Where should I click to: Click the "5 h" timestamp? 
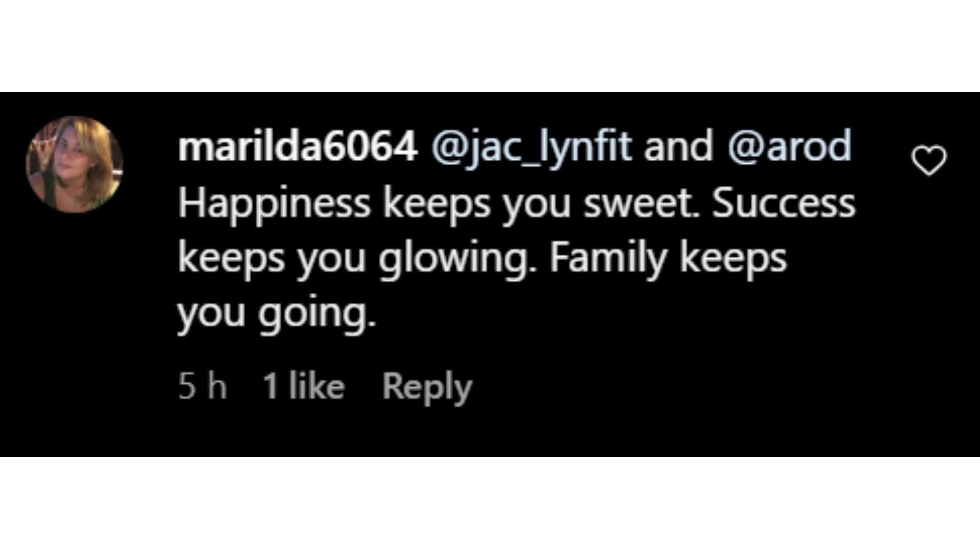point(202,386)
